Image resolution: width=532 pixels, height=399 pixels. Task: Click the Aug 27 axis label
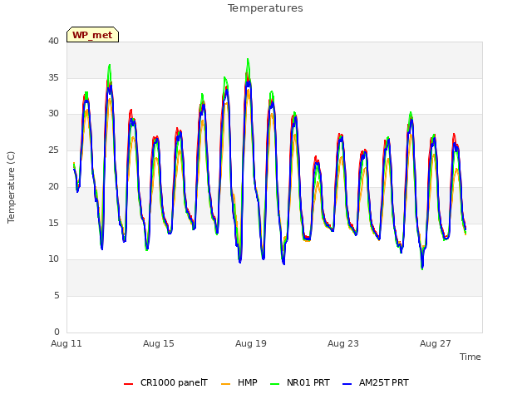click(436, 343)
